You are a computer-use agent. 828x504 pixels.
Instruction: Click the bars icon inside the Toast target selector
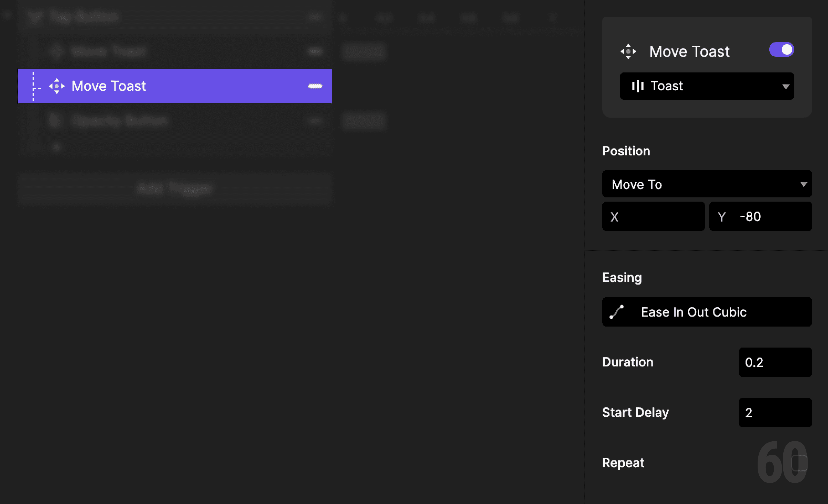638,86
